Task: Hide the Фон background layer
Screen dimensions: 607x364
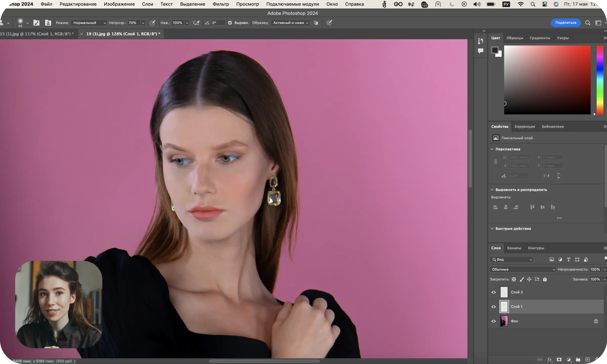Action: point(493,321)
